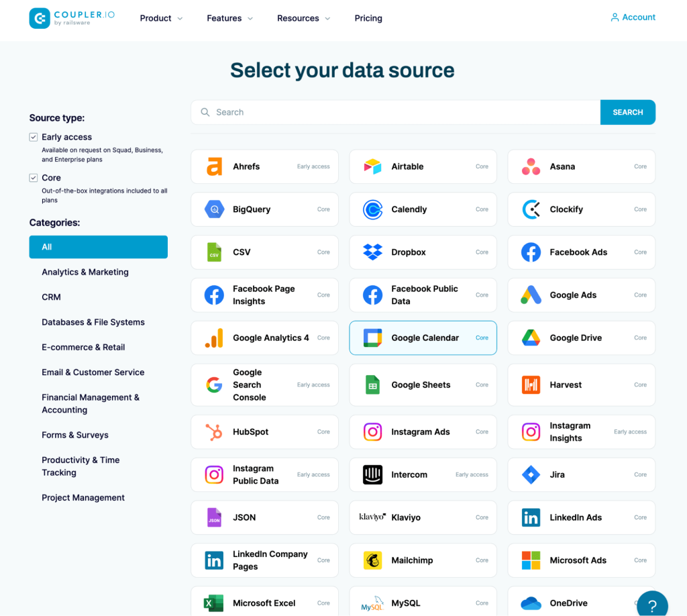Screen dimensions: 687x616
Task: Click the green CSV file icon
Action: point(214,252)
